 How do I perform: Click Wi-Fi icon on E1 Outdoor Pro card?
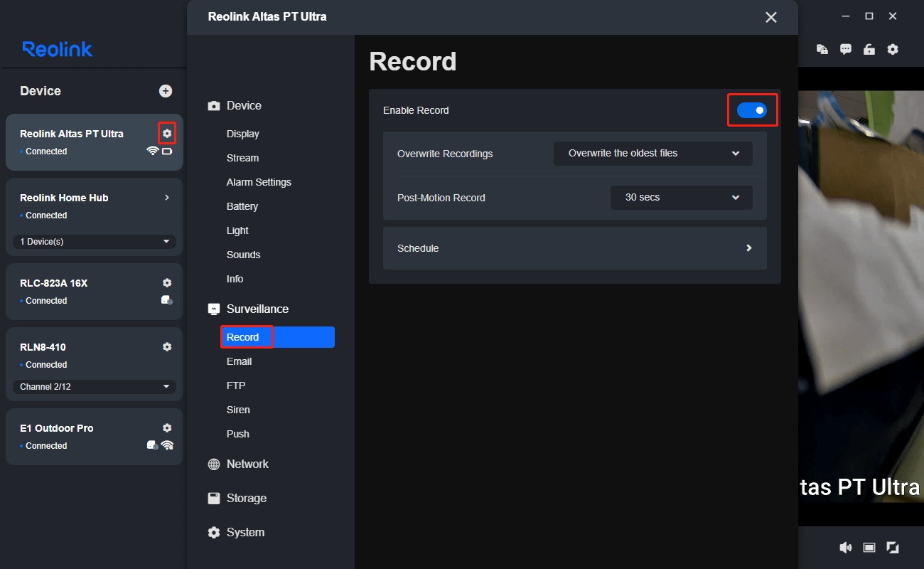click(x=167, y=445)
